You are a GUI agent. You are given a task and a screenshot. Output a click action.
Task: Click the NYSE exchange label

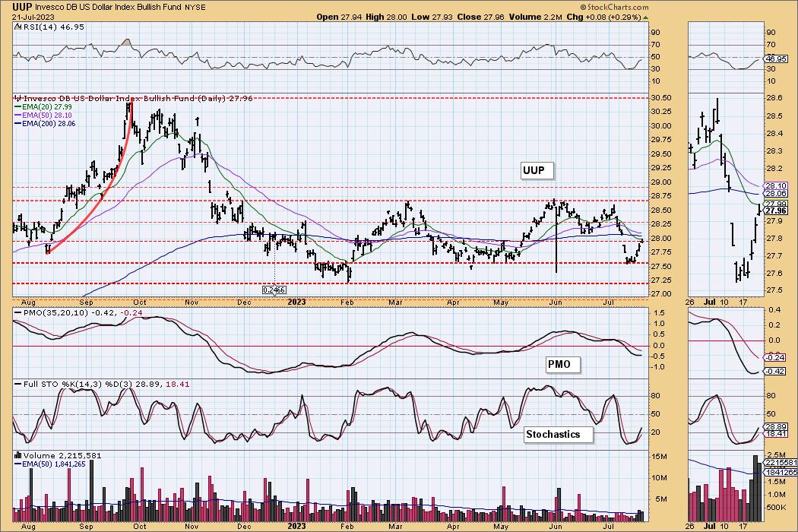[x=194, y=8]
